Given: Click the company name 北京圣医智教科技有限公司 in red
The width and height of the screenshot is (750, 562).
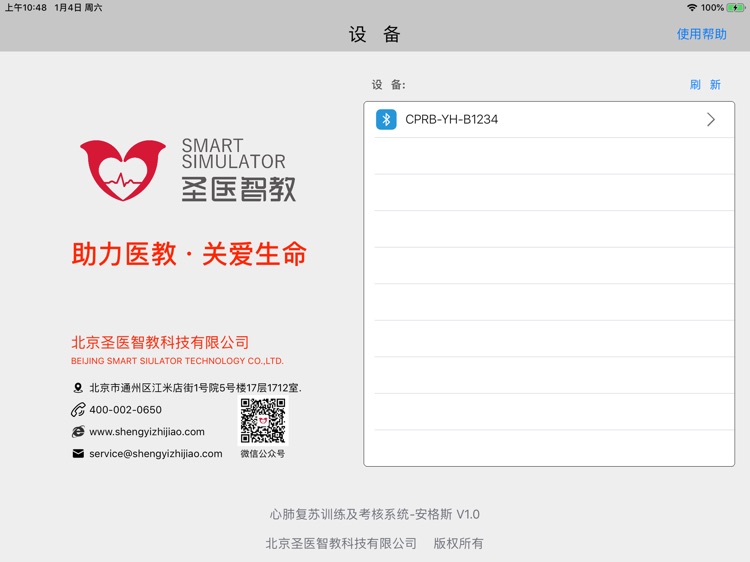Looking at the screenshot, I should click(x=160, y=342).
